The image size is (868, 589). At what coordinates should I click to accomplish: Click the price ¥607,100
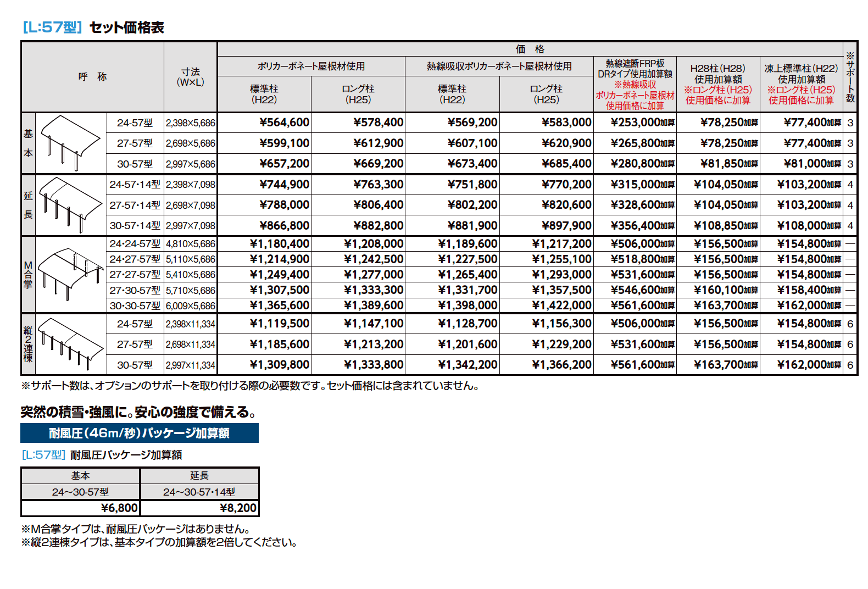click(472, 143)
